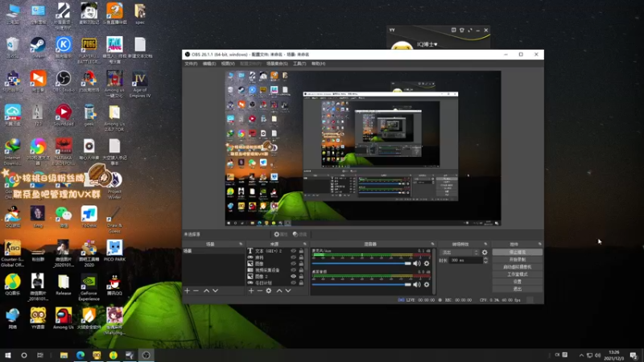Move scene up in Scenes panel
This screenshot has width=644, height=362.
(206, 290)
